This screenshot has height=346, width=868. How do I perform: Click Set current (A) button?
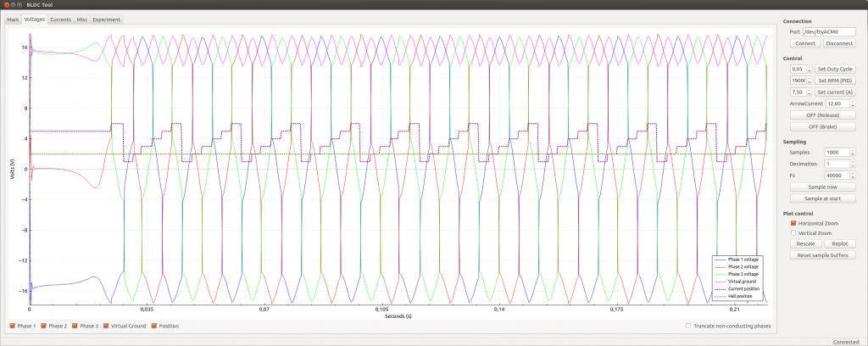click(835, 92)
